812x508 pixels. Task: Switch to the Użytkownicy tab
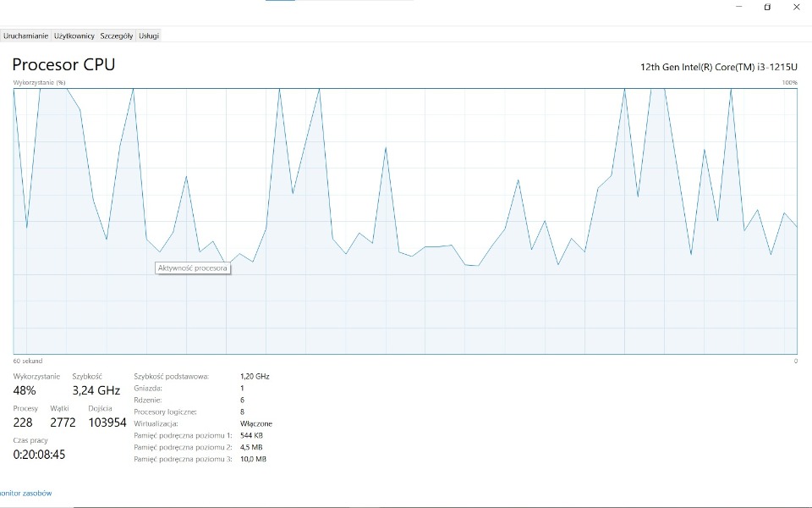pyautogui.click(x=74, y=36)
